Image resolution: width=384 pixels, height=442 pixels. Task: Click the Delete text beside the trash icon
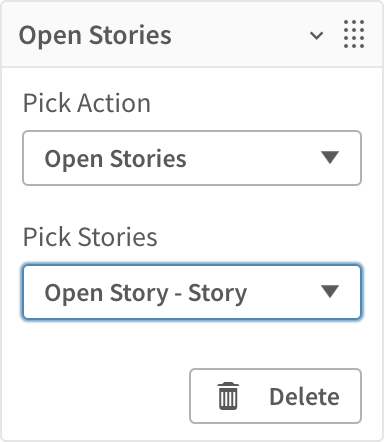pyautogui.click(x=304, y=397)
